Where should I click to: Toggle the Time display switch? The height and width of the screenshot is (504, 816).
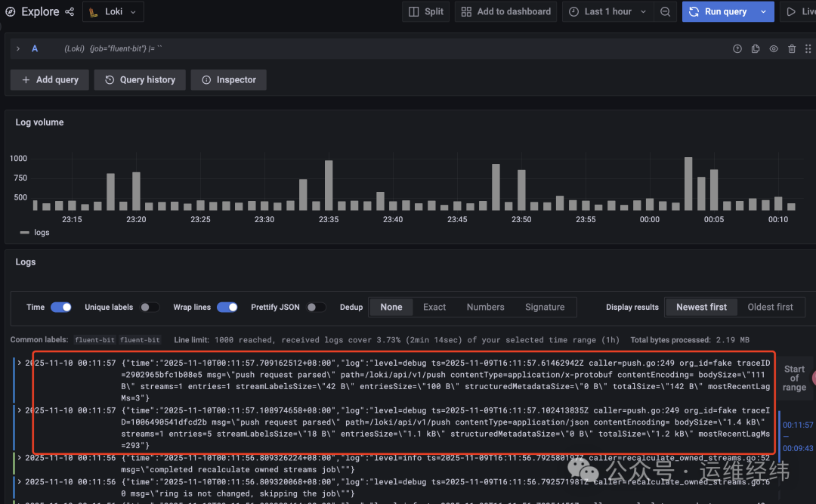pos(61,307)
